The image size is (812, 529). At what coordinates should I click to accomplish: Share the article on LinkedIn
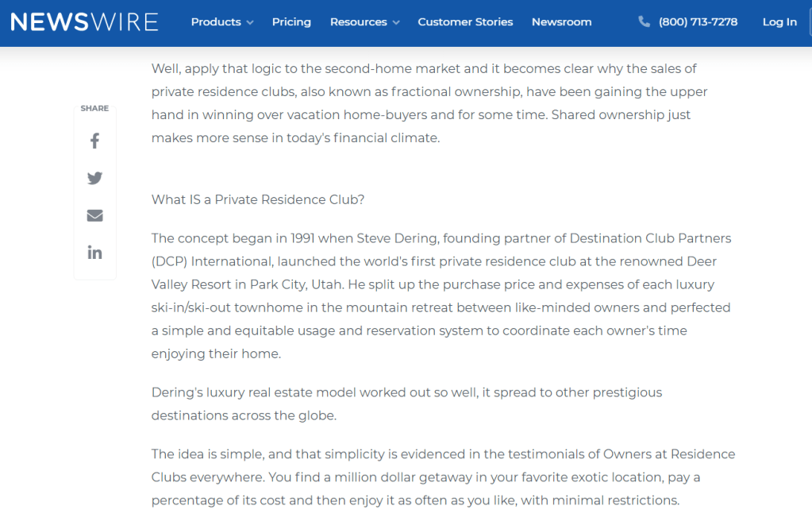pos(94,253)
